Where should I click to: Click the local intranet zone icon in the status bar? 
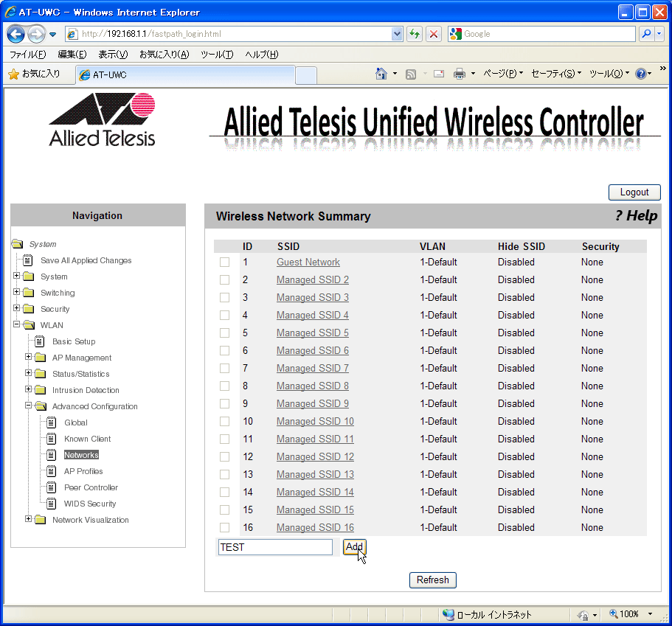(x=448, y=614)
